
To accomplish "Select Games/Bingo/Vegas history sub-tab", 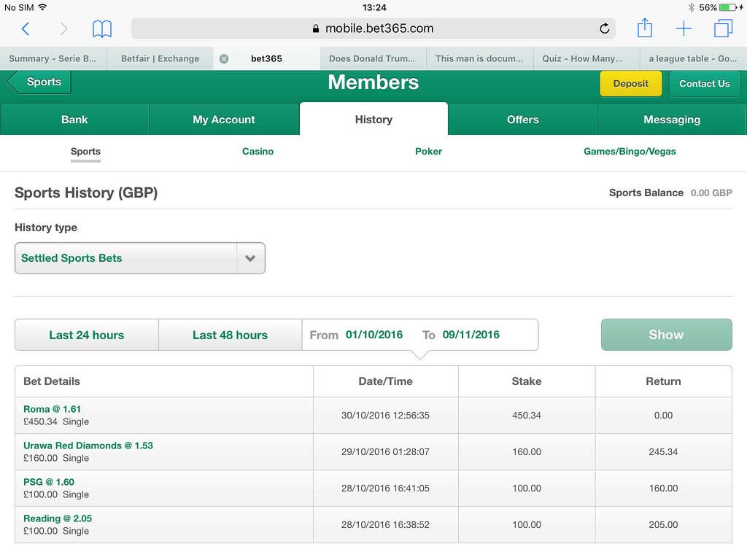I will (x=630, y=152).
